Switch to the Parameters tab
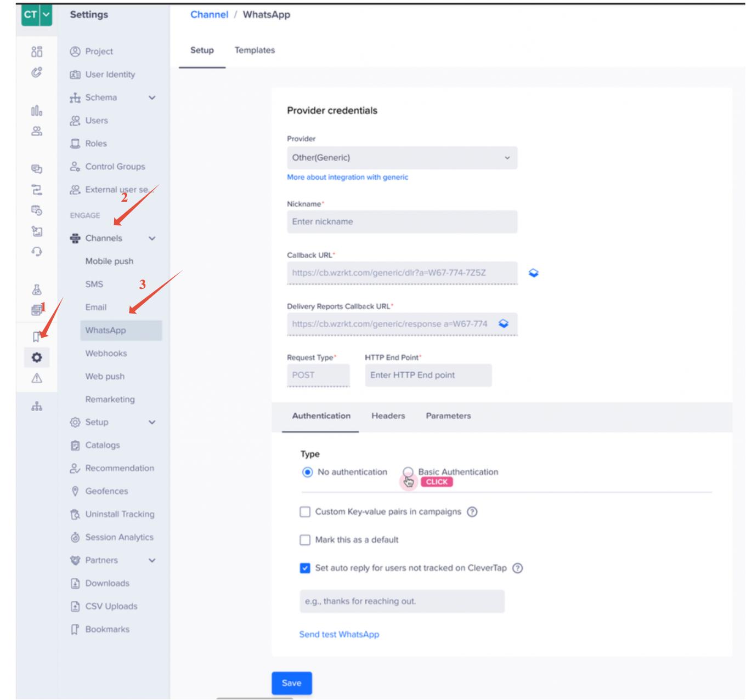This screenshot has width=746, height=700. [448, 416]
